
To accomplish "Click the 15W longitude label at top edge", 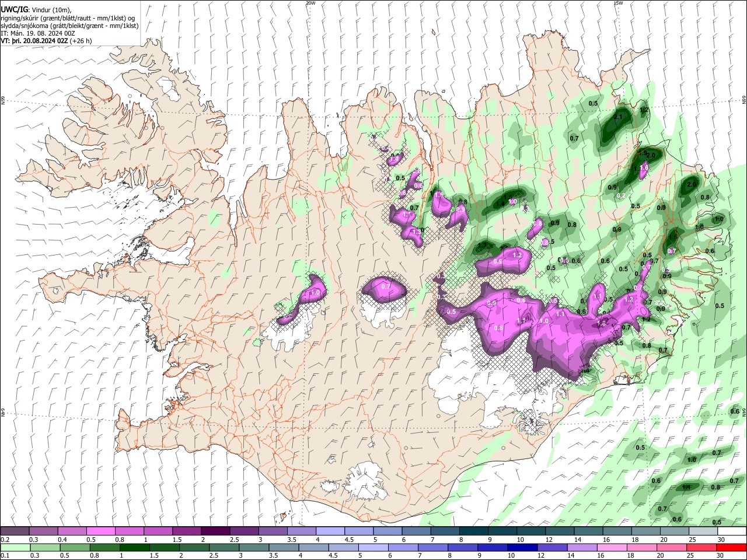I will [618, 3].
